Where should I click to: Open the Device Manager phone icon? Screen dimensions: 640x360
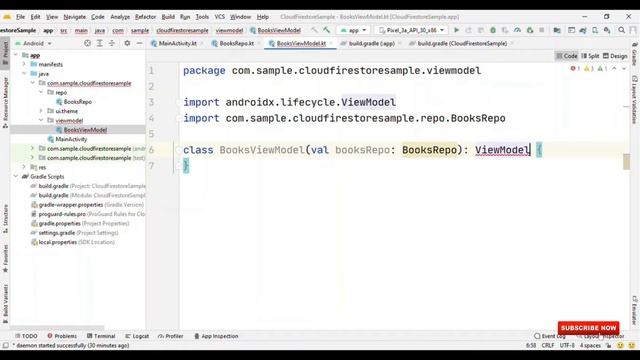pyautogui.click(x=595, y=30)
